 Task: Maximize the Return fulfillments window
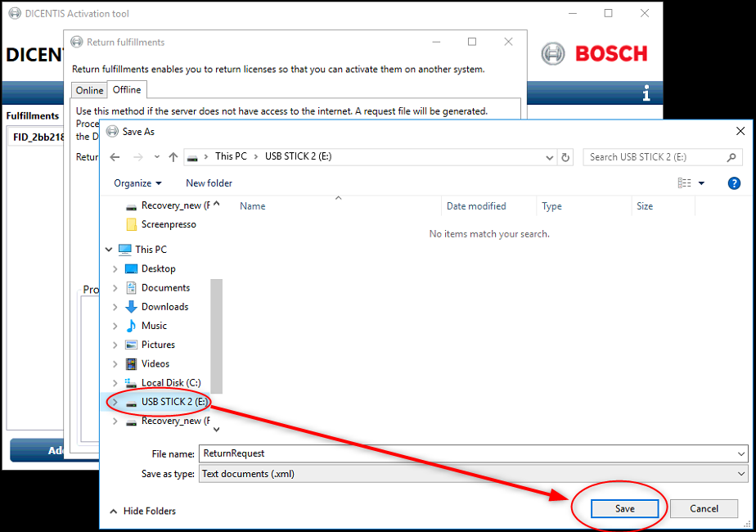pos(472,42)
